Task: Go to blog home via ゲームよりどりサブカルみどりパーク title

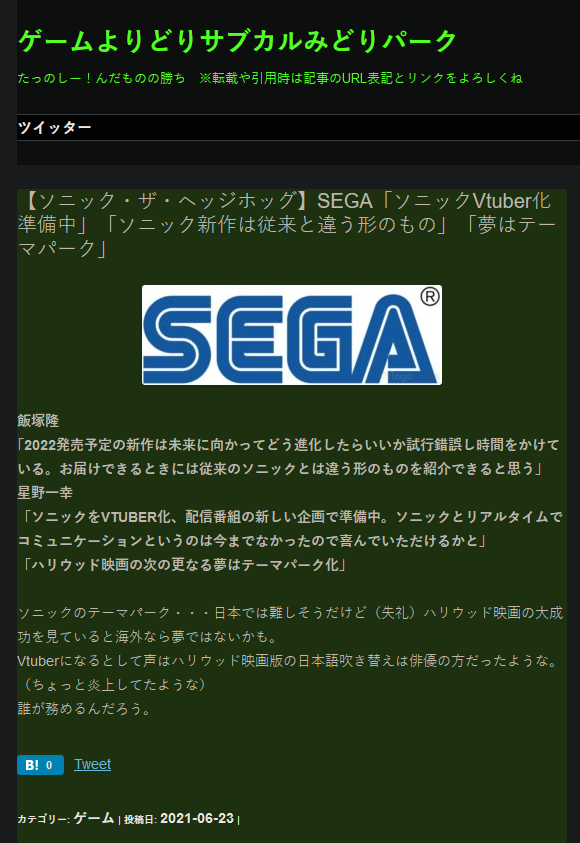Action: pyautogui.click(x=237, y=41)
